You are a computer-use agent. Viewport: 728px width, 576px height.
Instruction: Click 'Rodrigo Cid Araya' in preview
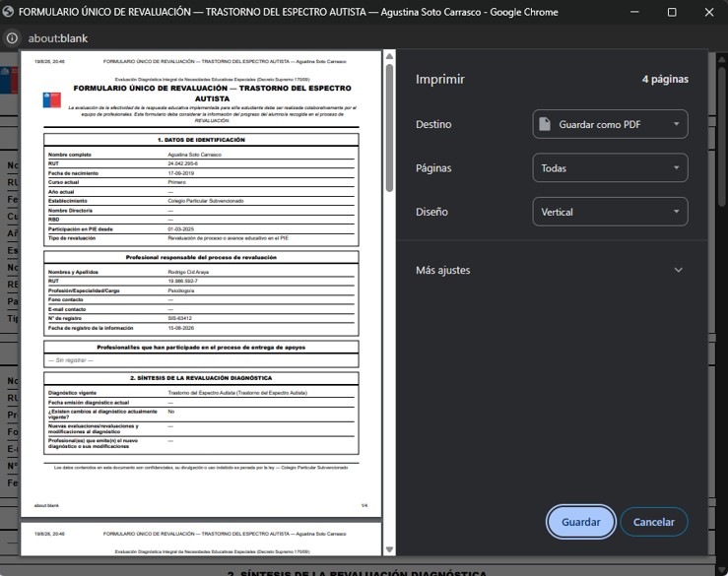click(x=188, y=272)
